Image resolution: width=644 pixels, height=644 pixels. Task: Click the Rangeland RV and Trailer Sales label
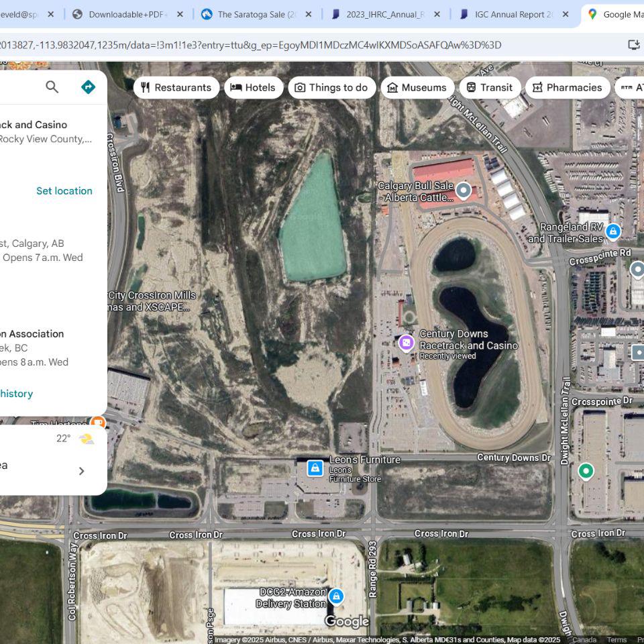coord(565,233)
